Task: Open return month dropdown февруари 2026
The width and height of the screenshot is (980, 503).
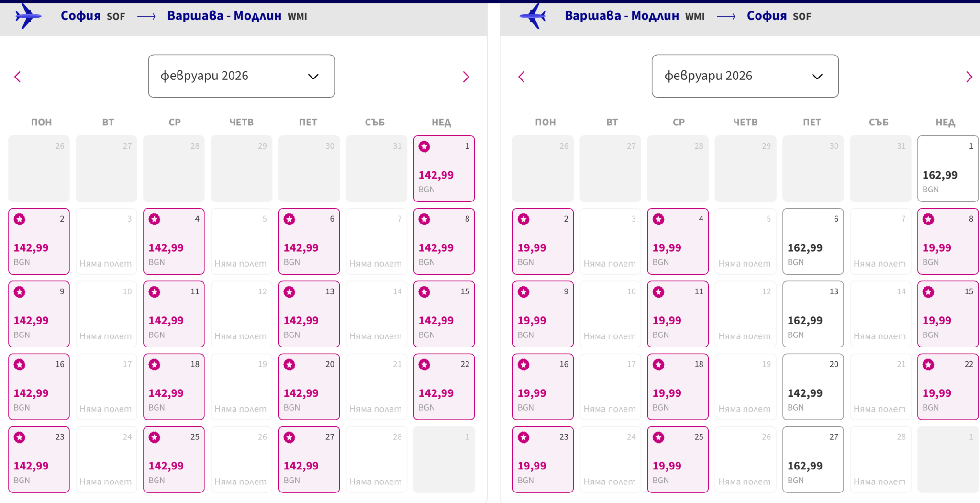Action: tap(745, 76)
